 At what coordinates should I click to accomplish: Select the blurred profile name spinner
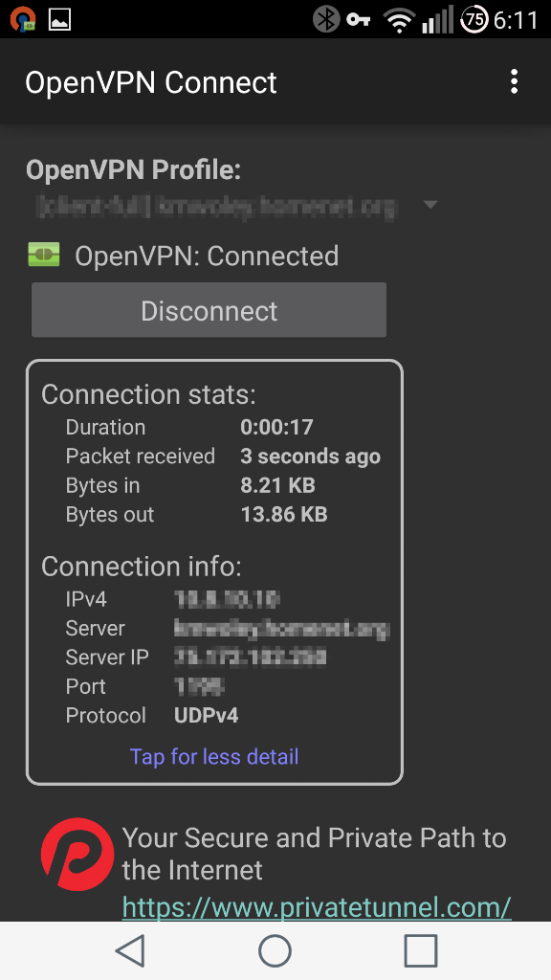(x=216, y=205)
